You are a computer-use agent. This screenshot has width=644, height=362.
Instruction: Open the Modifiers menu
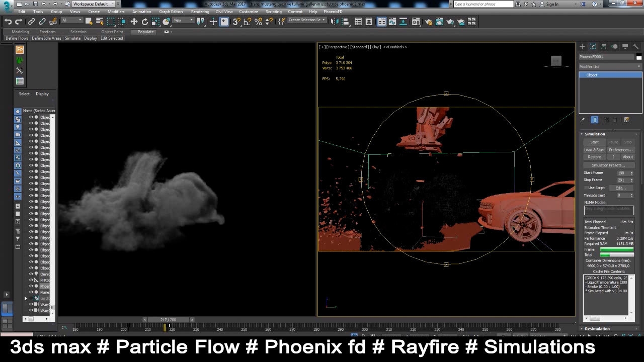[x=116, y=12]
